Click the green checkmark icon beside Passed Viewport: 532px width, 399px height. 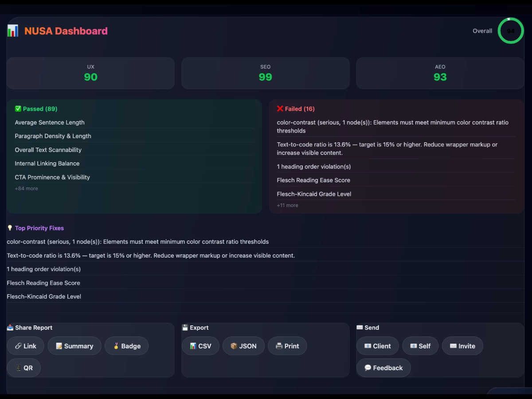(x=18, y=109)
